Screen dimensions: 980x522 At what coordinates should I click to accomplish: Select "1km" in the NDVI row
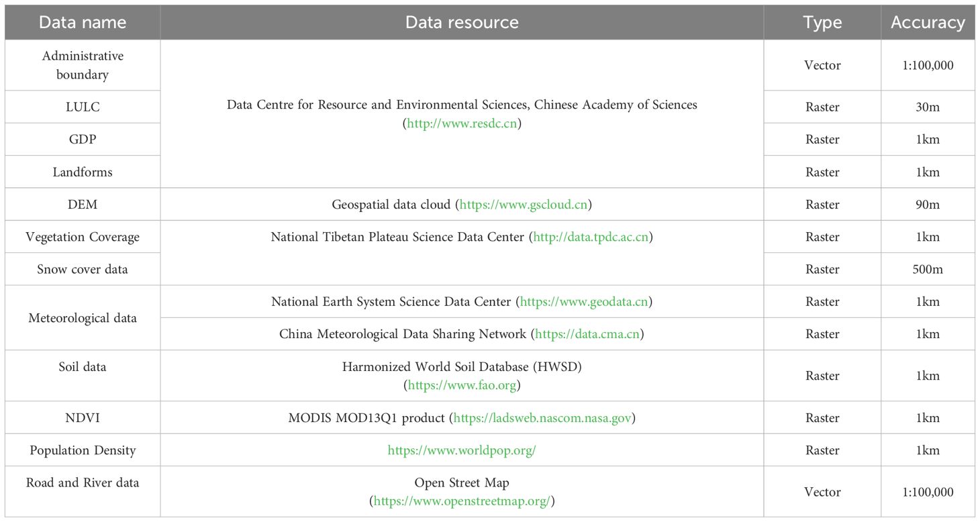coord(928,418)
